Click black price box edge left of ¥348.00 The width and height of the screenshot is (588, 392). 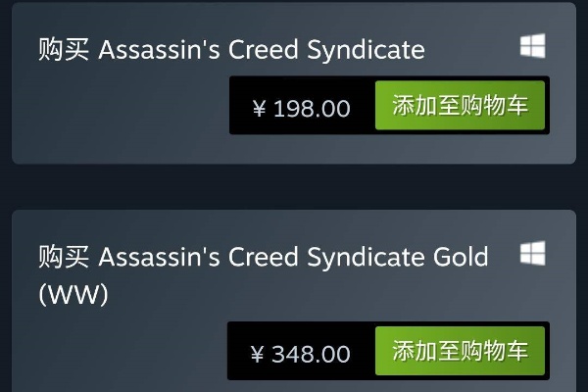coord(236,353)
